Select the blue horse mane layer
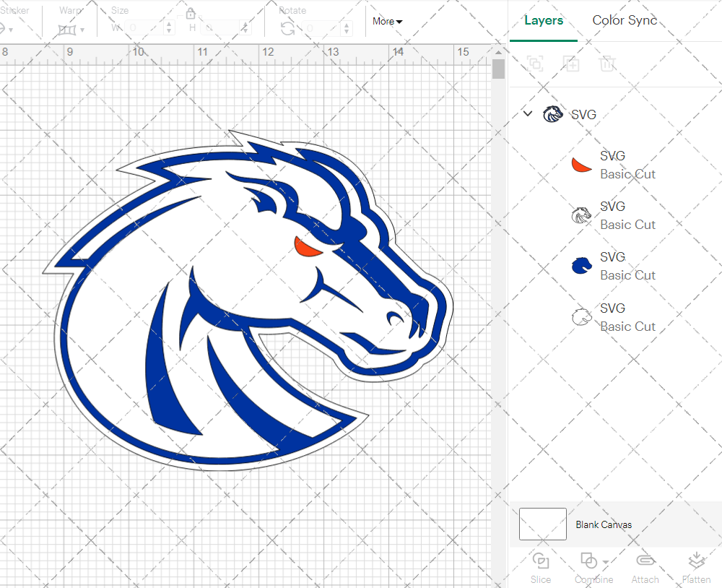Image resolution: width=722 pixels, height=588 pixels. (582, 266)
